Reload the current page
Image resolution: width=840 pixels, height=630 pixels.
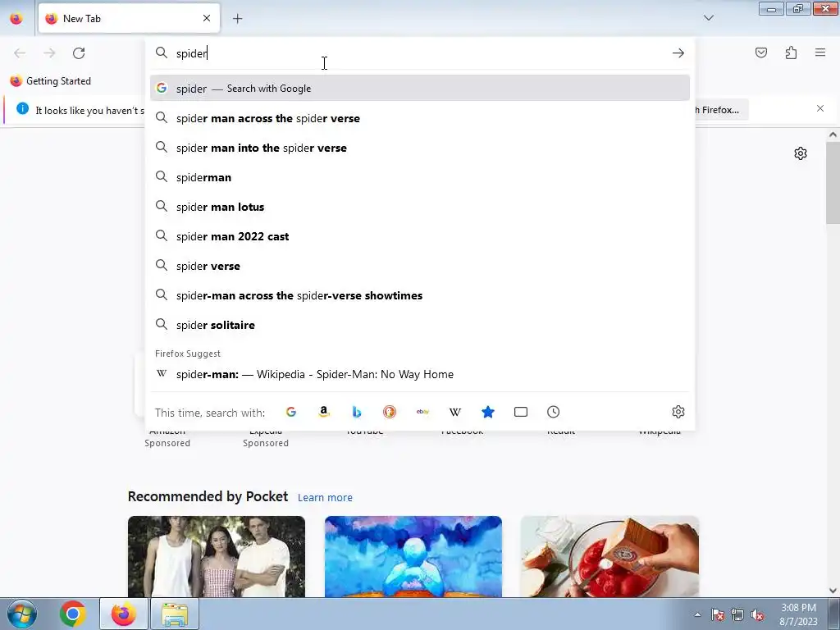click(79, 53)
